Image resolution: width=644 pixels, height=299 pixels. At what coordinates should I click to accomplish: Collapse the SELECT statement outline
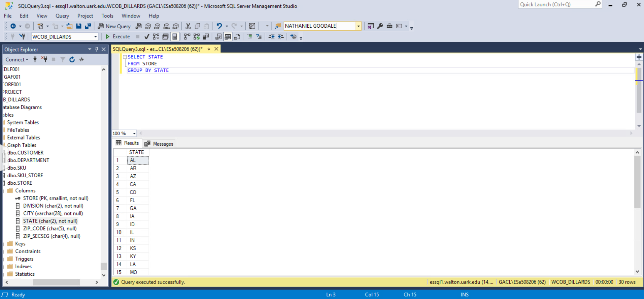(125, 57)
